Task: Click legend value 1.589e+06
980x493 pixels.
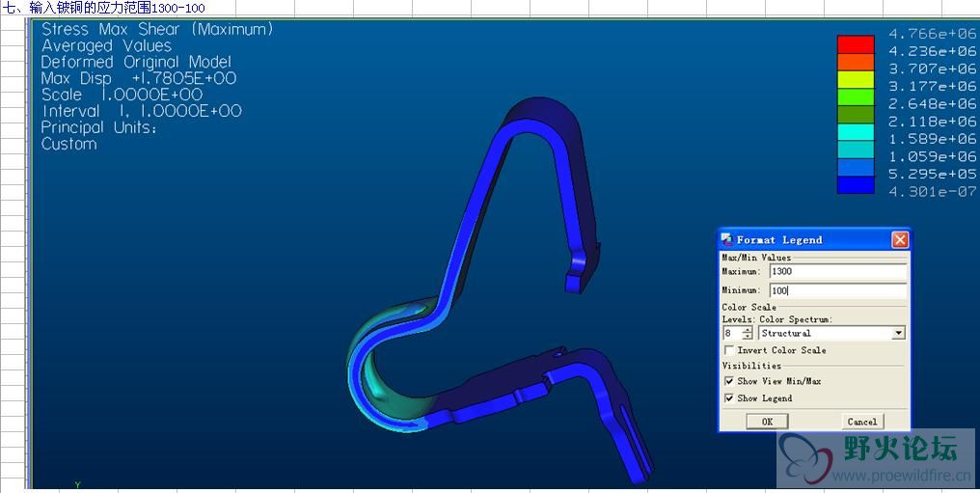Action: 932,139
